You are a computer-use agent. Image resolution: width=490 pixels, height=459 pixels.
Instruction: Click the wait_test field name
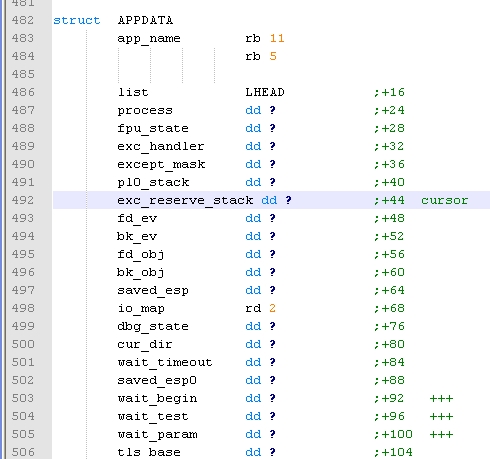[x=153, y=417]
